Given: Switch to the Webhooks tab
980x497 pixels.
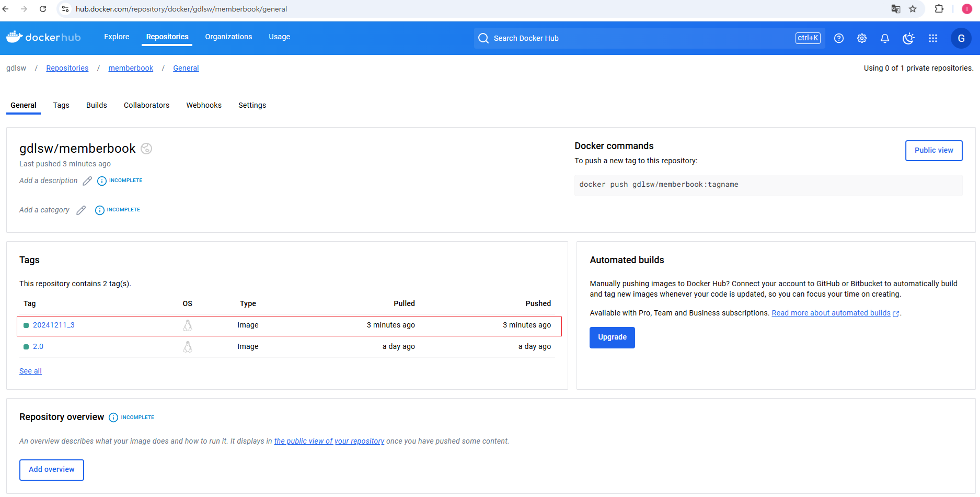Looking at the screenshot, I should click(x=204, y=105).
